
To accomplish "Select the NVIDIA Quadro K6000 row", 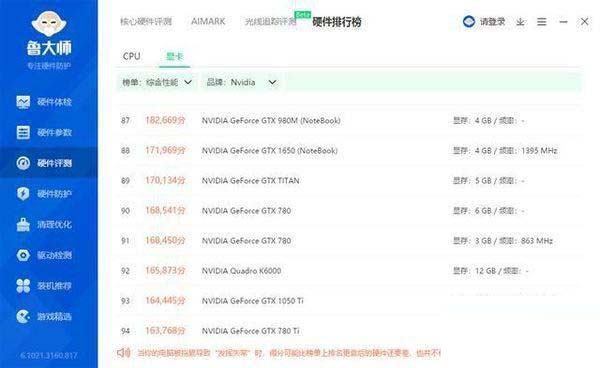I will click(350, 271).
